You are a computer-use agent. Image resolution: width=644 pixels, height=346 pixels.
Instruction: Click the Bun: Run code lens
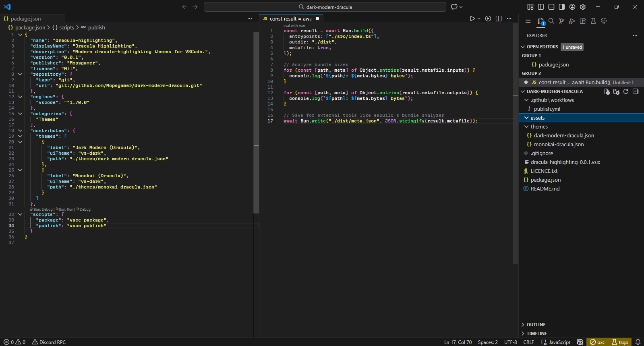click(64, 209)
